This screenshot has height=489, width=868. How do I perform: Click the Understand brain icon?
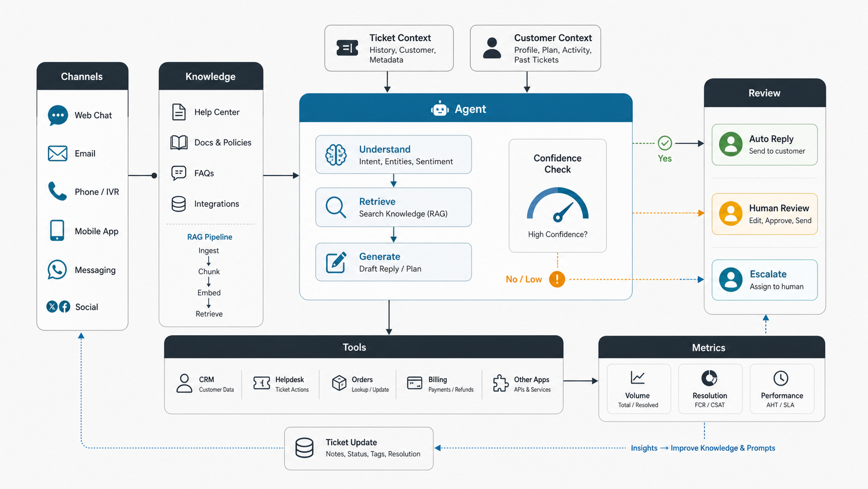click(x=336, y=155)
